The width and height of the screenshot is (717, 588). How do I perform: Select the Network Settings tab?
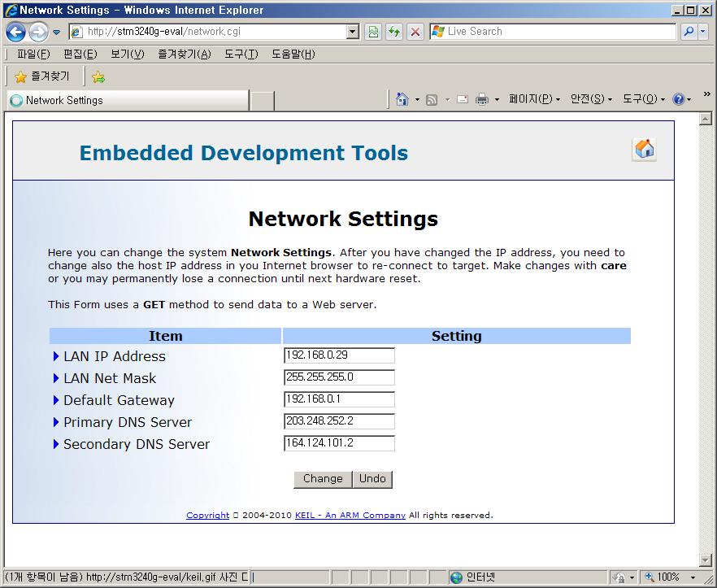click(x=128, y=101)
